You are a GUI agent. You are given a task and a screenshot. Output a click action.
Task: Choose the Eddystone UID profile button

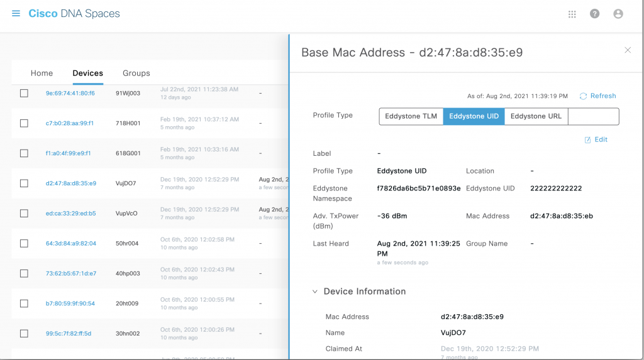point(474,116)
